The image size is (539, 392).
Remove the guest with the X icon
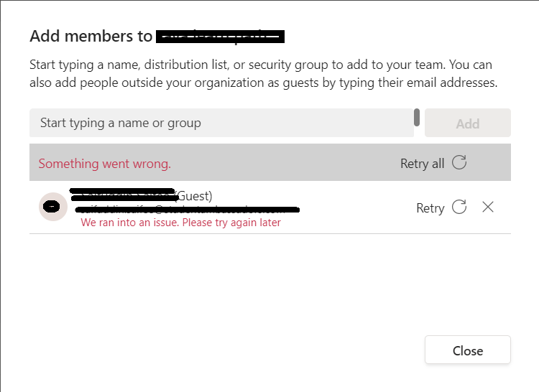click(488, 207)
